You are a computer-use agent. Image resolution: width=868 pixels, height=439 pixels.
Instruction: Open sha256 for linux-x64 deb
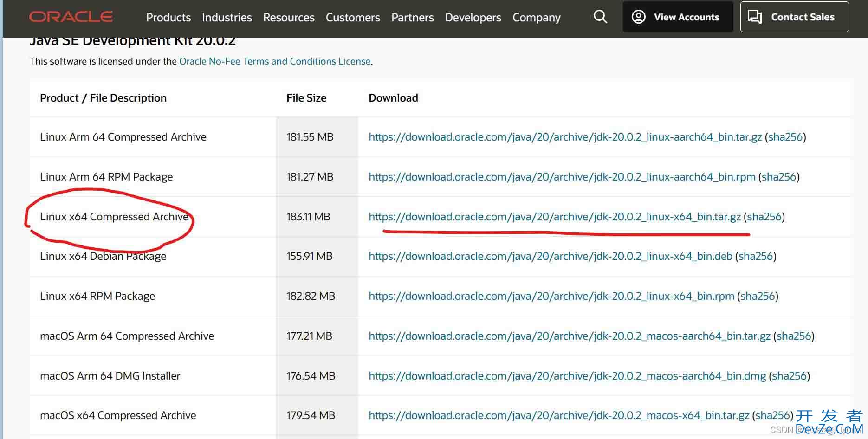pyautogui.click(x=756, y=256)
